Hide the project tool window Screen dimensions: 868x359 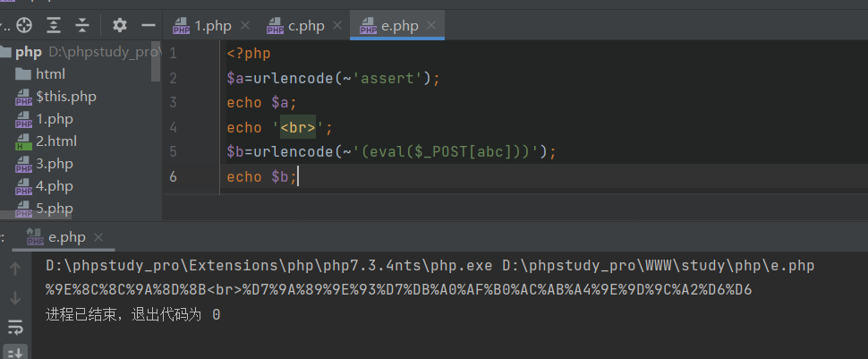[x=149, y=25]
